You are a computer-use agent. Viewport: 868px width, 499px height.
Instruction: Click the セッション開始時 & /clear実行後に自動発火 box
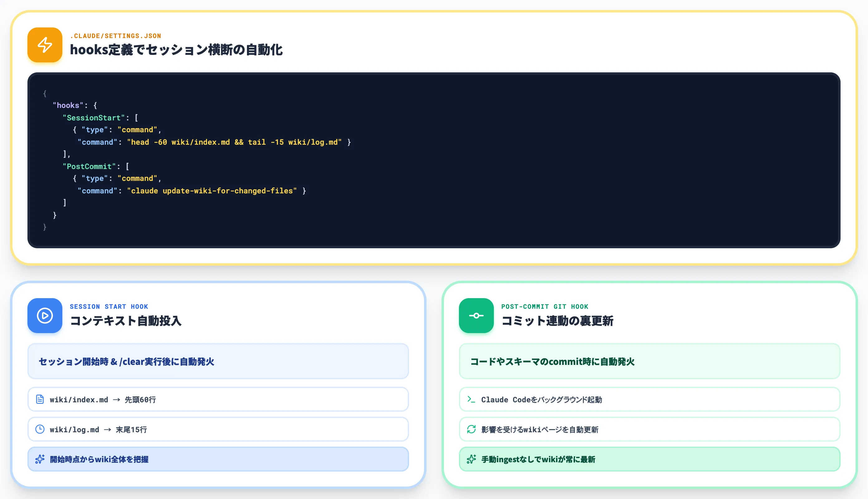coord(218,361)
